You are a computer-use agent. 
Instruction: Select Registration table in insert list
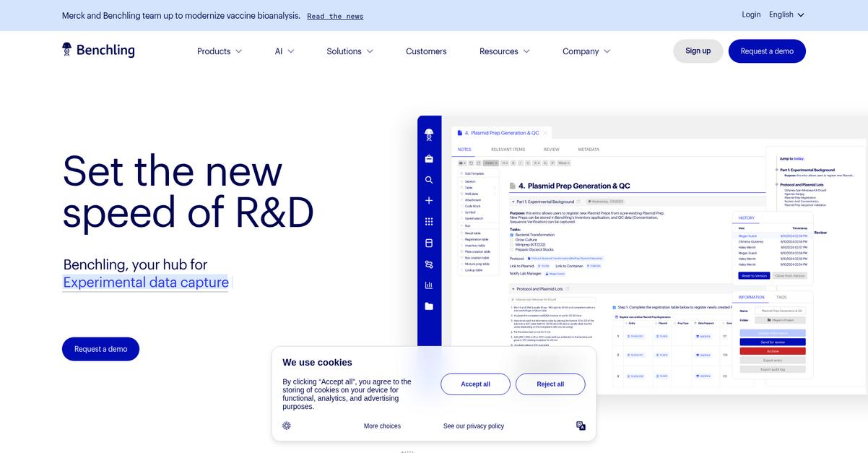[x=477, y=239]
